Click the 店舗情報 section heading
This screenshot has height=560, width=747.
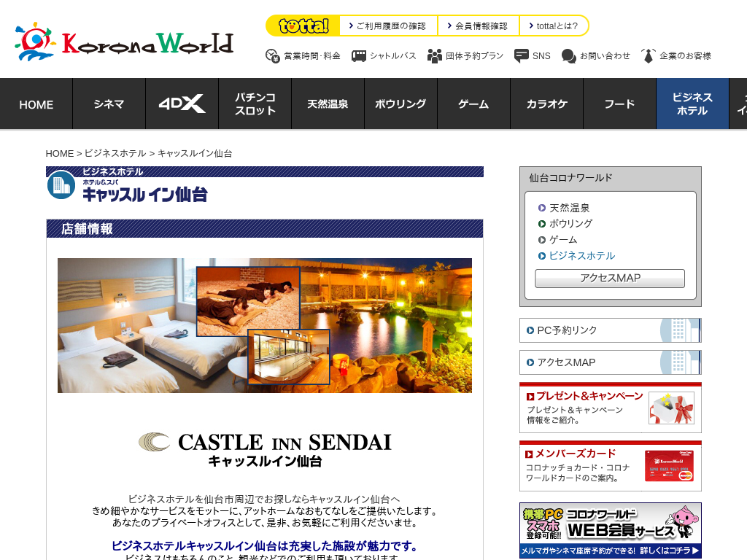click(x=88, y=229)
